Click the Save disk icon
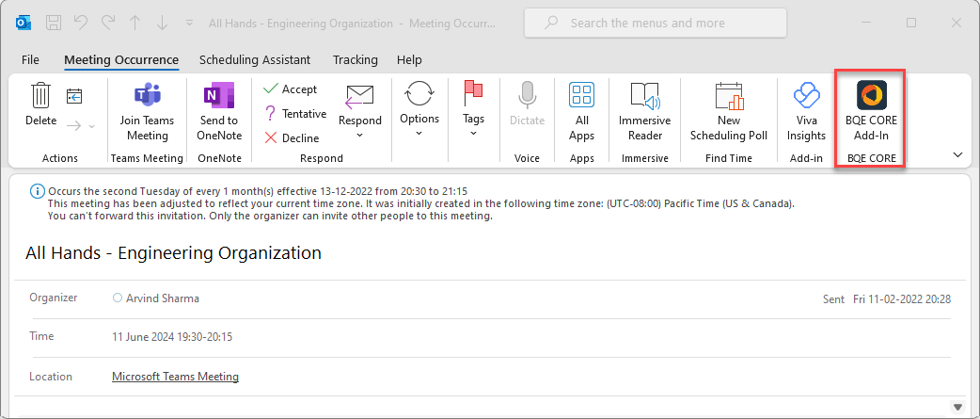This screenshot has width=980, height=419. click(54, 24)
